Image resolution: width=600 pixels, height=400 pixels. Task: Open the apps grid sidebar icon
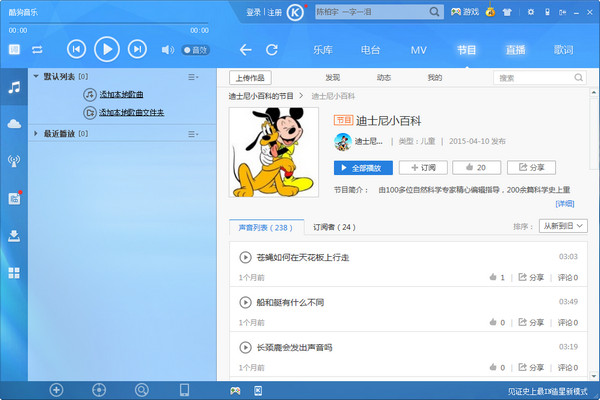tap(14, 272)
